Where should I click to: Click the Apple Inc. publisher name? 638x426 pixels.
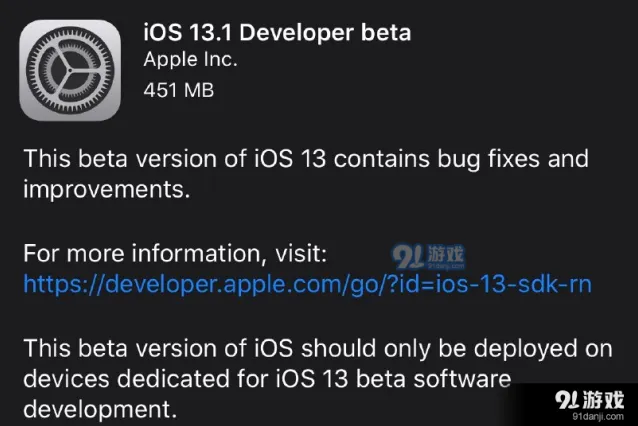190,59
